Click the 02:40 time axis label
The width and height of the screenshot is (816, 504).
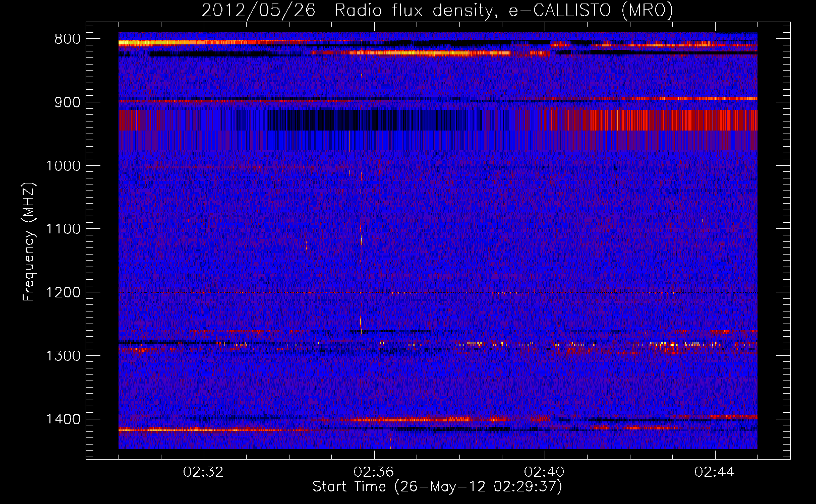click(x=545, y=472)
